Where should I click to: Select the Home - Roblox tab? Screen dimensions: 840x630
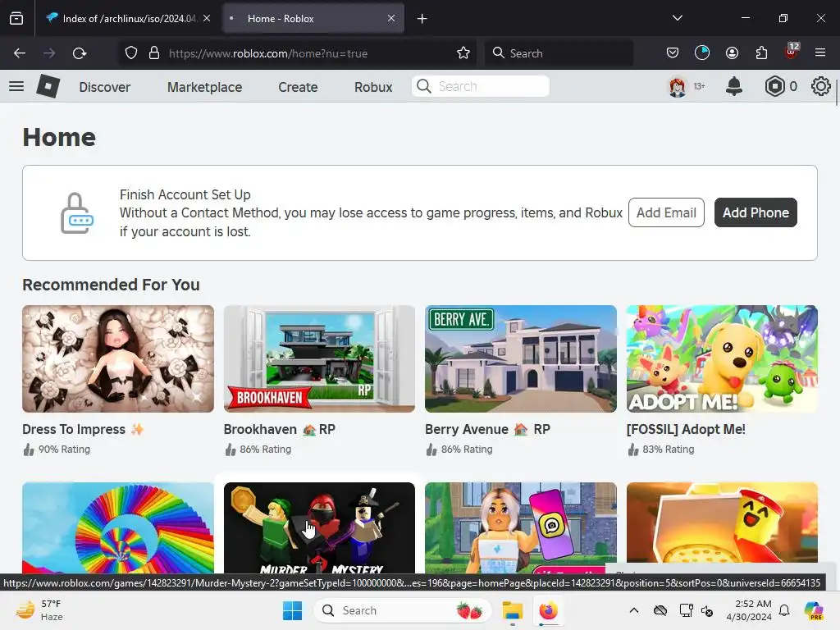[x=313, y=18]
